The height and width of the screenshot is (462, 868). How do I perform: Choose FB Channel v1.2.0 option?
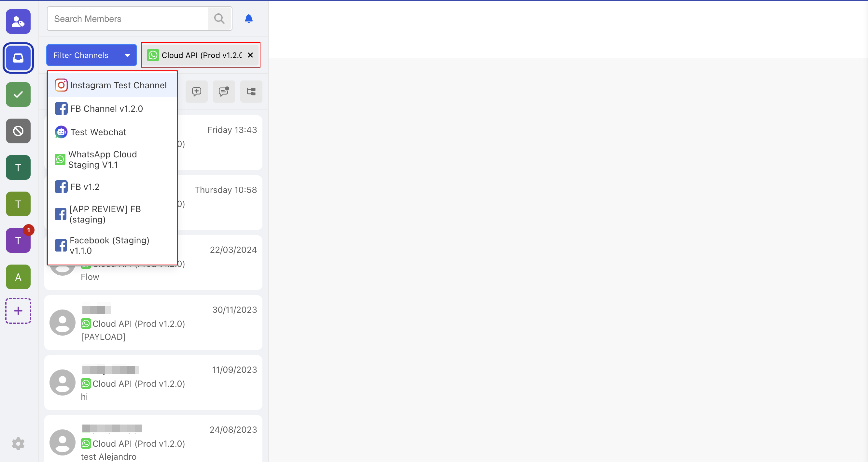pyautogui.click(x=106, y=108)
